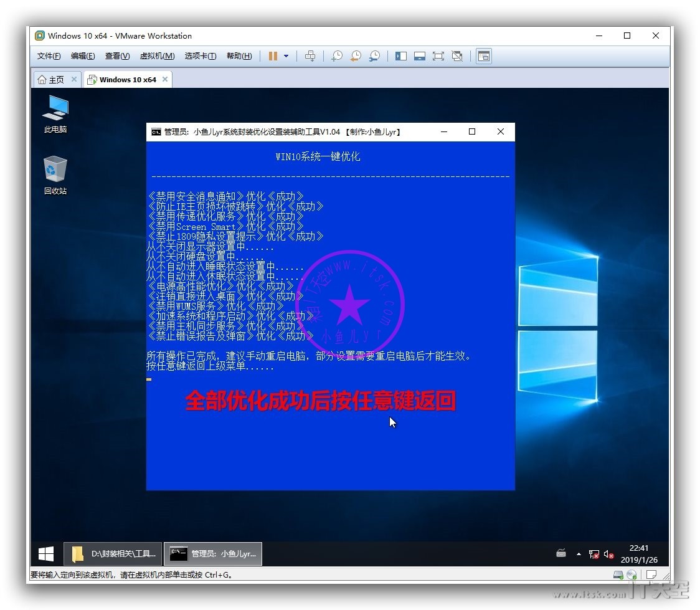Open the snapshot manager
Viewport: 700px width, 610px height.
374,56
